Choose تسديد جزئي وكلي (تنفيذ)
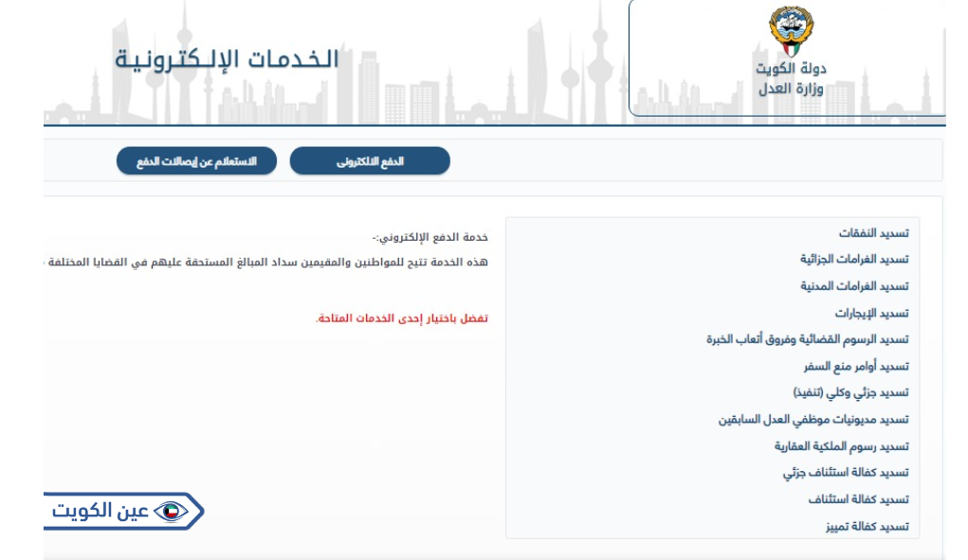This screenshot has height=560, width=968. click(x=850, y=392)
